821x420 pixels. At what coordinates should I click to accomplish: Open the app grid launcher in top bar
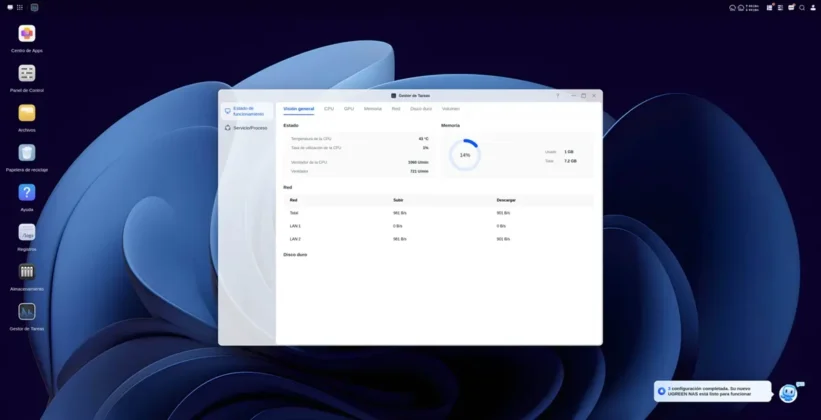pos(20,7)
